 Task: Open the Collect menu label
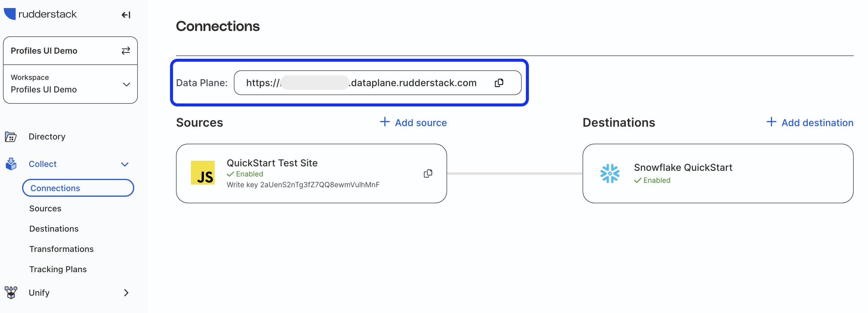click(x=42, y=164)
